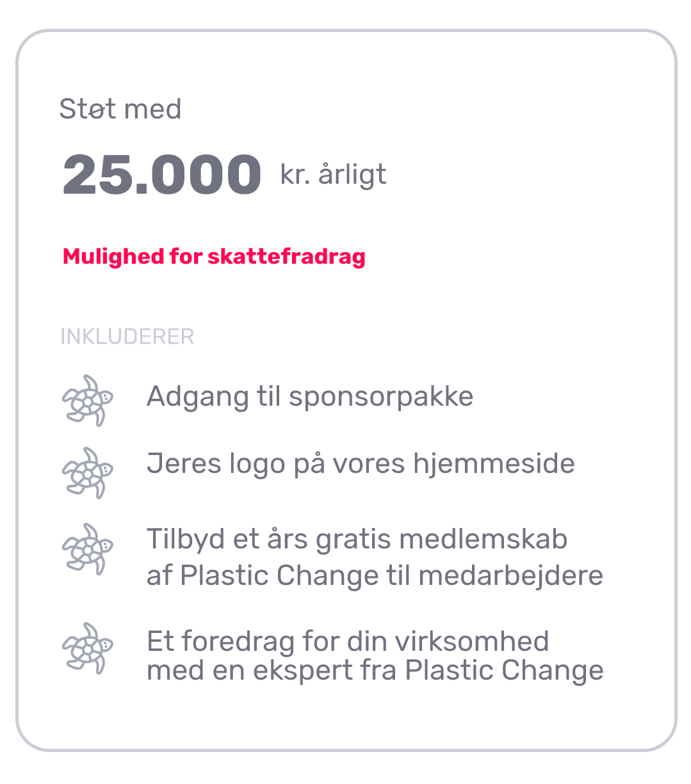Choose the Adgang til sponsorpakke item
Screen dimensions: 691x784
point(310,397)
